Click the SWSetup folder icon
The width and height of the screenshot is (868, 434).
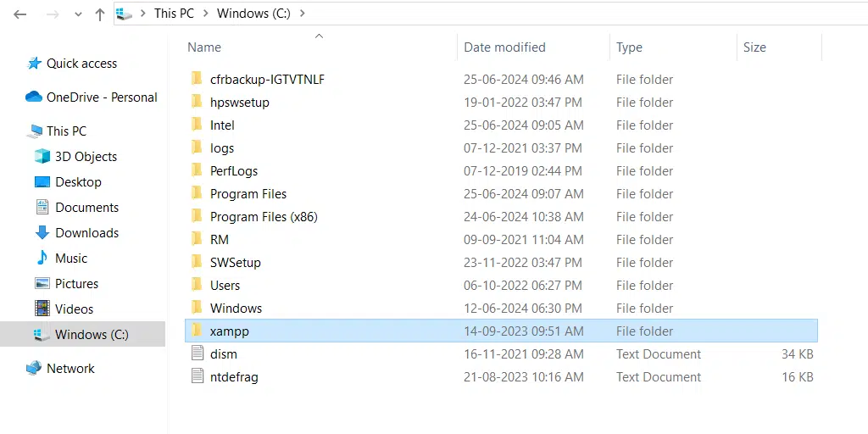(x=197, y=262)
